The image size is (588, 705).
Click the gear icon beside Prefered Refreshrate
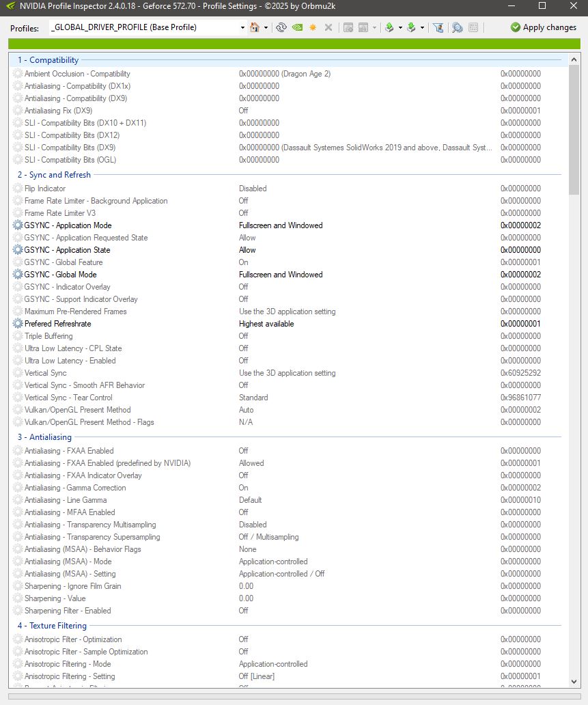[x=18, y=324]
